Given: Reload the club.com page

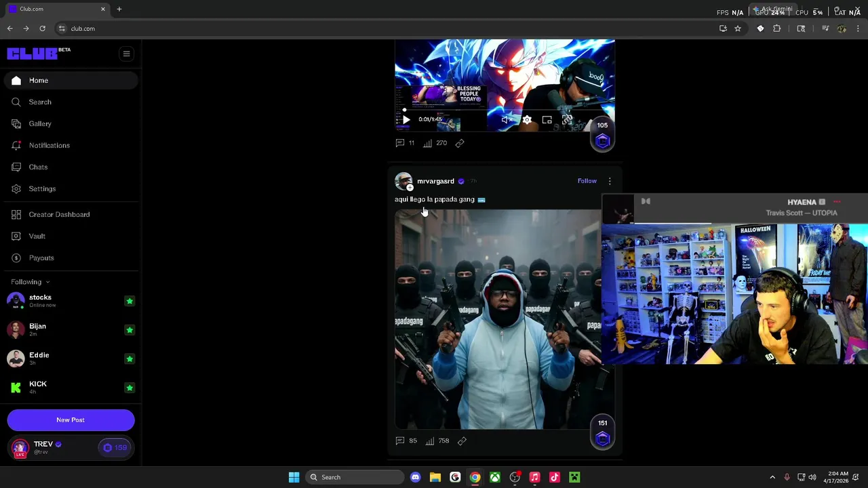Looking at the screenshot, I should [42, 28].
